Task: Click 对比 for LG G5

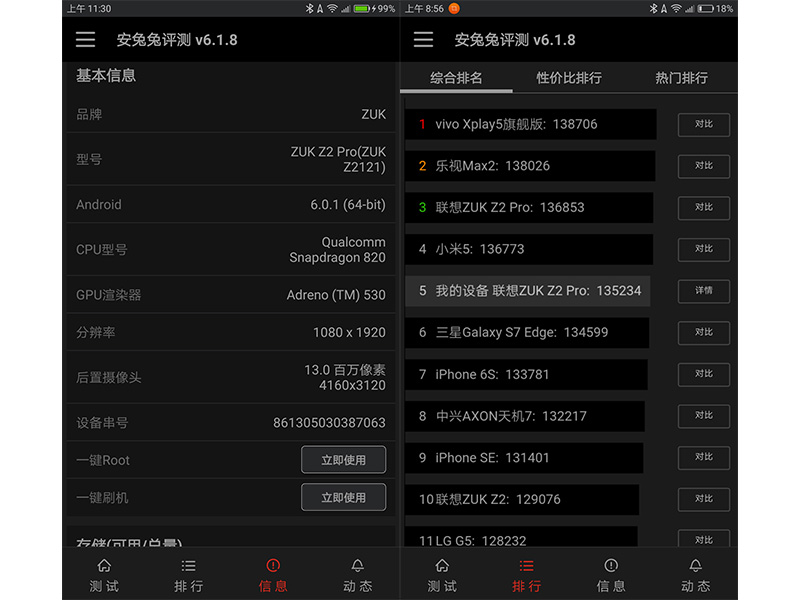Action: pyautogui.click(x=704, y=539)
